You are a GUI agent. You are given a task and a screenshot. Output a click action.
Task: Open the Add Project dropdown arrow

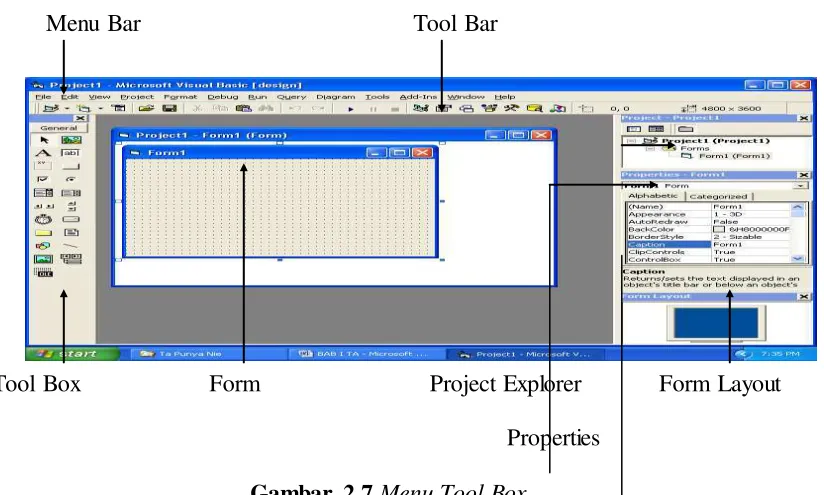click(67, 108)
